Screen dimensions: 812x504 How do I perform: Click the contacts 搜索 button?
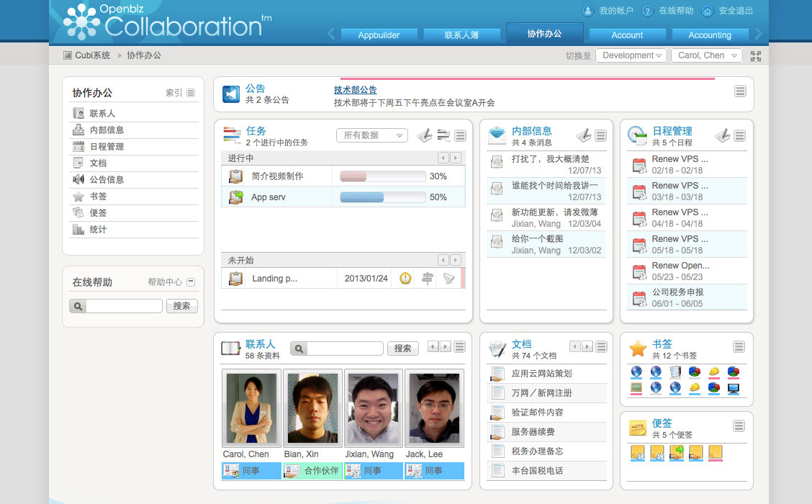pyautogui.click(x=402, y=348)
